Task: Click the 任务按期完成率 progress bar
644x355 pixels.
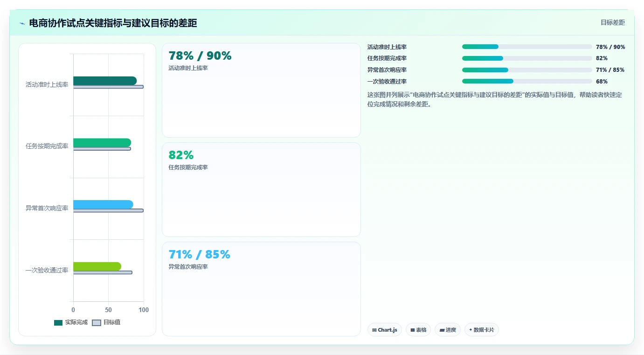Action: click(x=527, y=58)
